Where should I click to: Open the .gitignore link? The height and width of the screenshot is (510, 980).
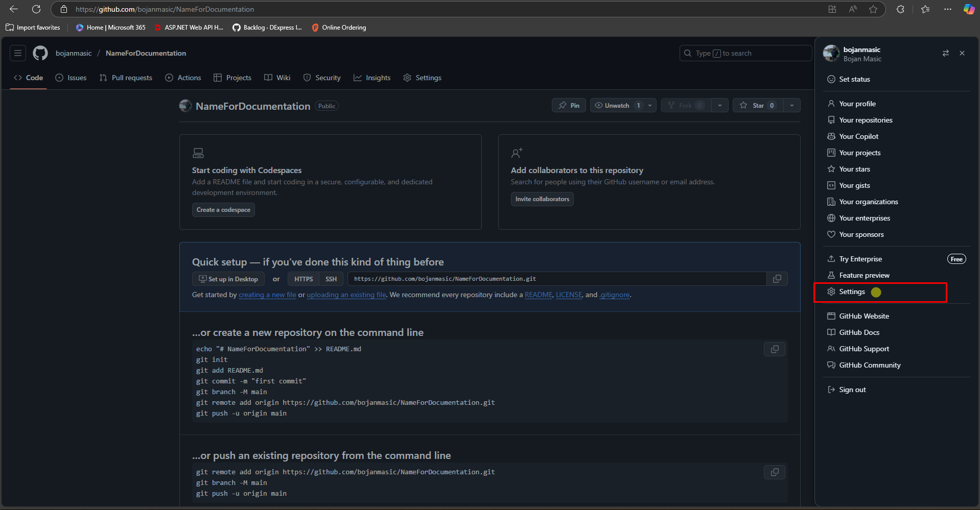coord(615,295)
